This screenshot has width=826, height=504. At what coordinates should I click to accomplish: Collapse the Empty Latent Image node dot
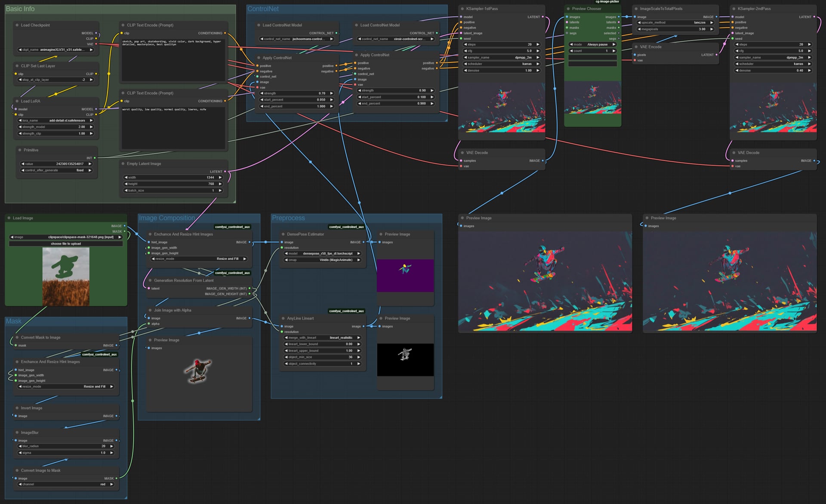click(x=123, y=163)
